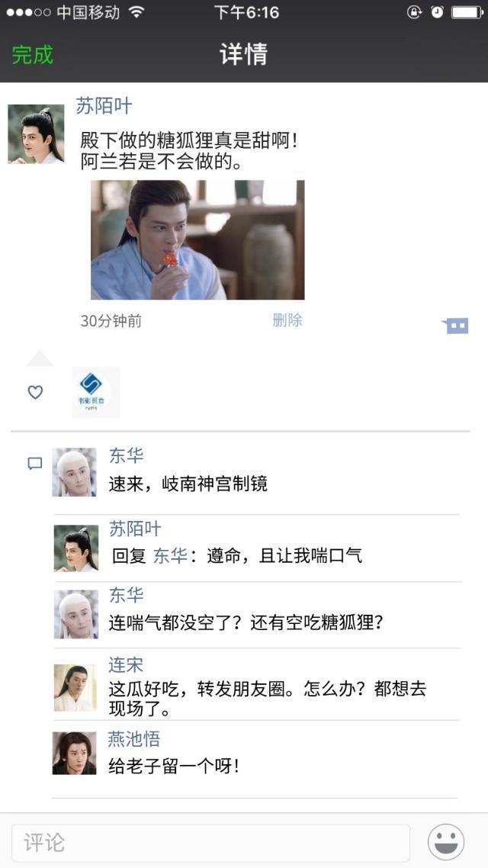Screen dimensions: 488x868
Task: Tap the comment bubble icon beside 东华
Action: [x=35, y=463]
